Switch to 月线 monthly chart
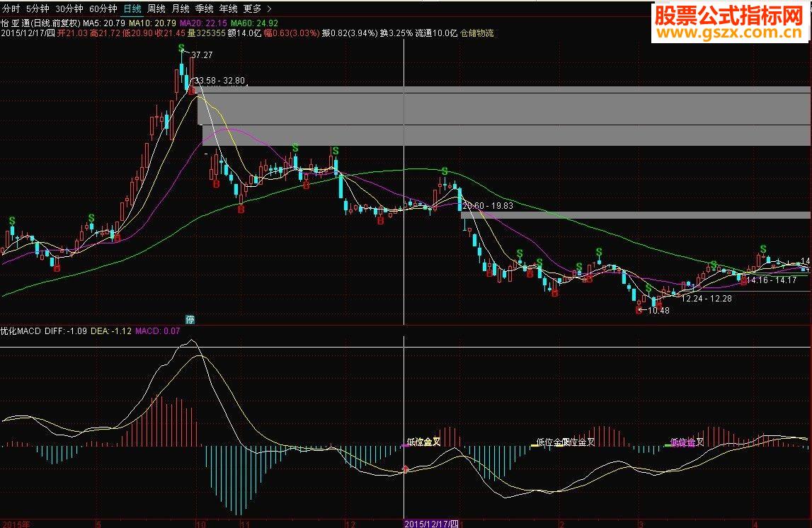This screenshot has height=528, width=812. pyautogui.click(x=181, y=8)
